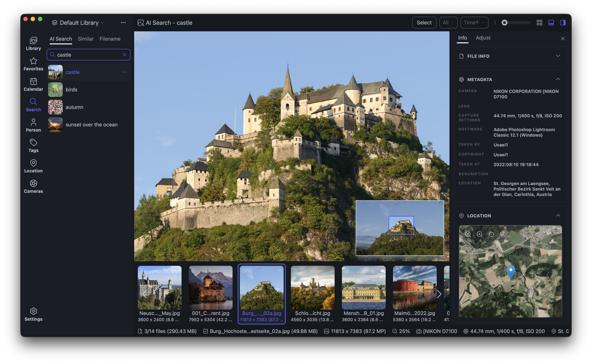Open the Time sorting dropdown

(474, 22)
